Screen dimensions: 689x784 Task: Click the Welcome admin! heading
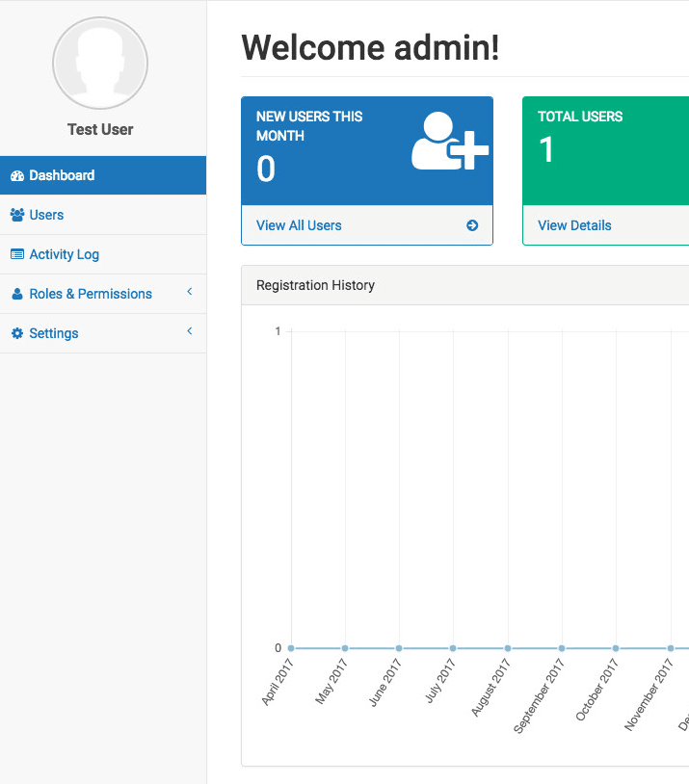(x=370, y=48)
